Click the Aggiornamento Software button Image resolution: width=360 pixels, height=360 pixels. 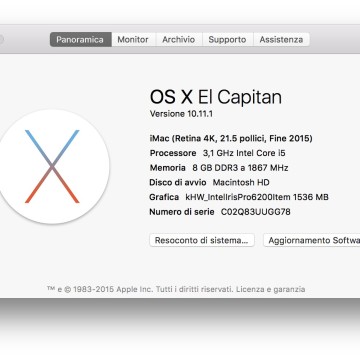pos(312,240)
